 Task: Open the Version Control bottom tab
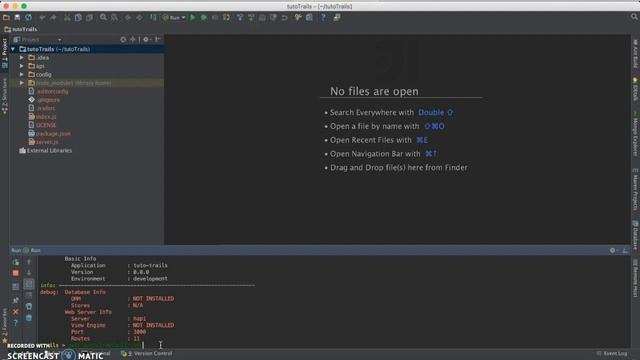point(147,353)
